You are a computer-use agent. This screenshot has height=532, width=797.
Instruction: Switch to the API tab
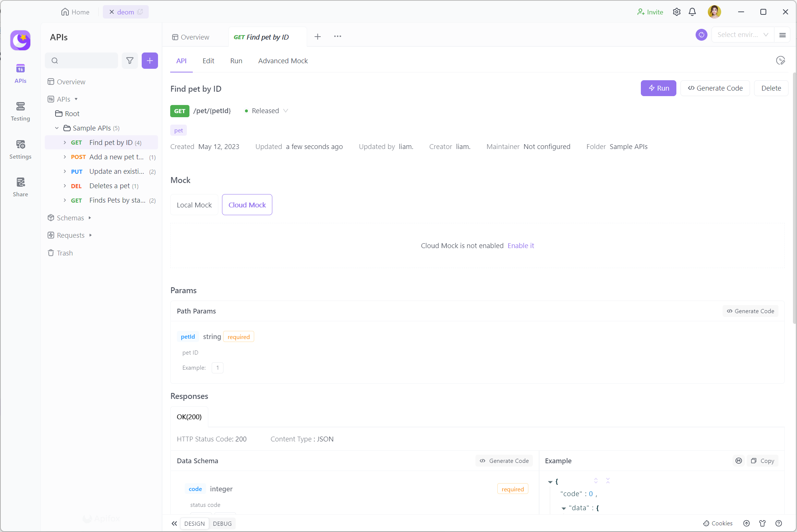(x=181, y=61)
